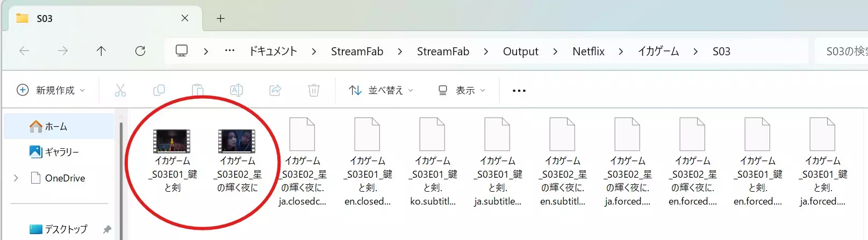Show hidden breadcrumb folders via ellipsis

[229, 51]
